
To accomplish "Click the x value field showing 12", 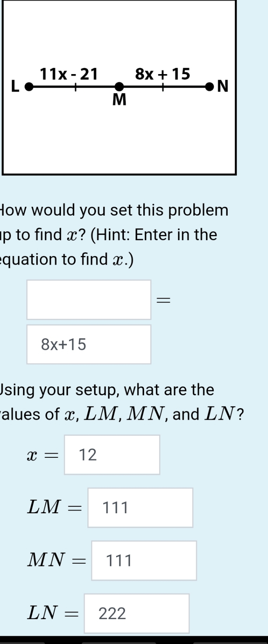I will pos(111,454).
